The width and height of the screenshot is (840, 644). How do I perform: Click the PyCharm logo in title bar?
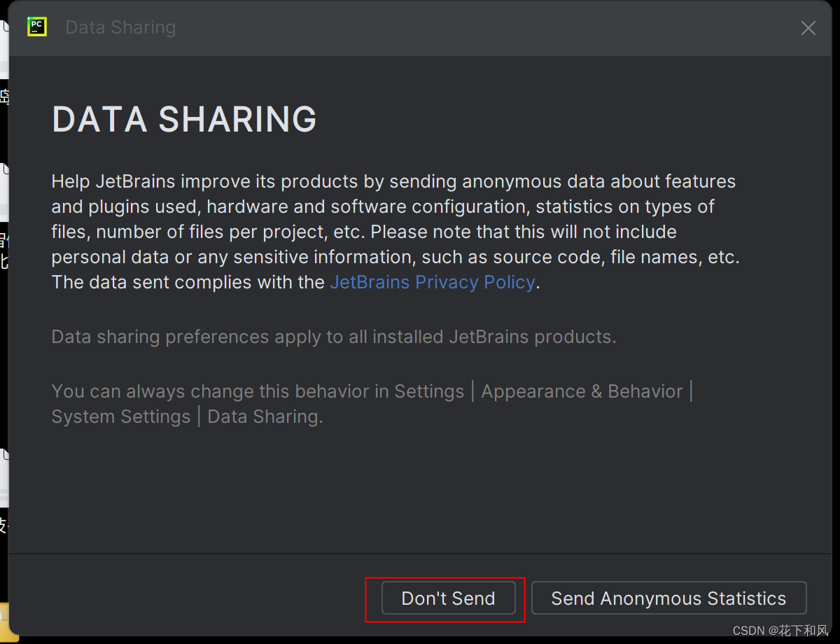[x=36, y=27]
